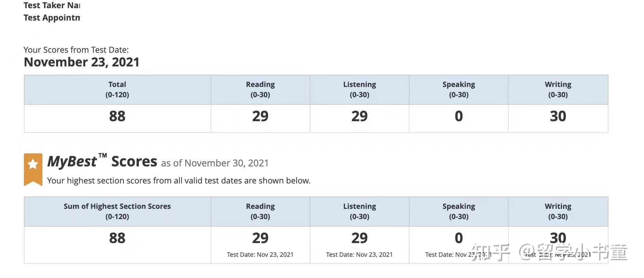
Task: Select the November 23, 2021 test date heading
Action: coord(81,62)
